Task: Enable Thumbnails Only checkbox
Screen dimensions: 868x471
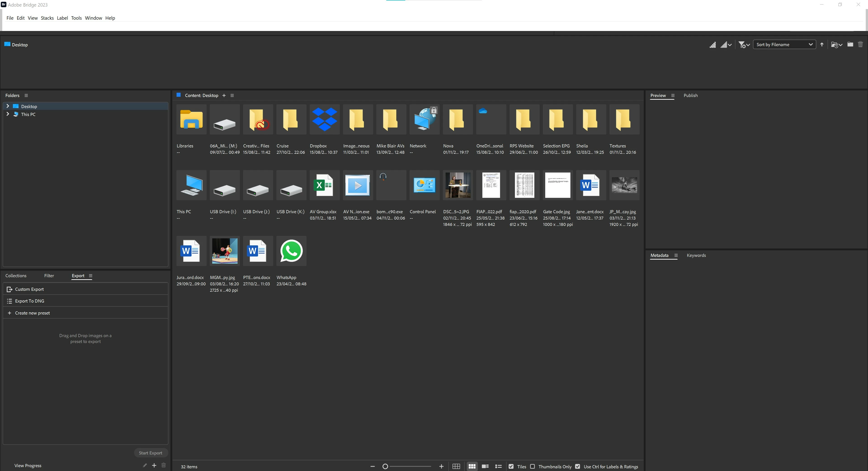Action: [x=533, y=466]
